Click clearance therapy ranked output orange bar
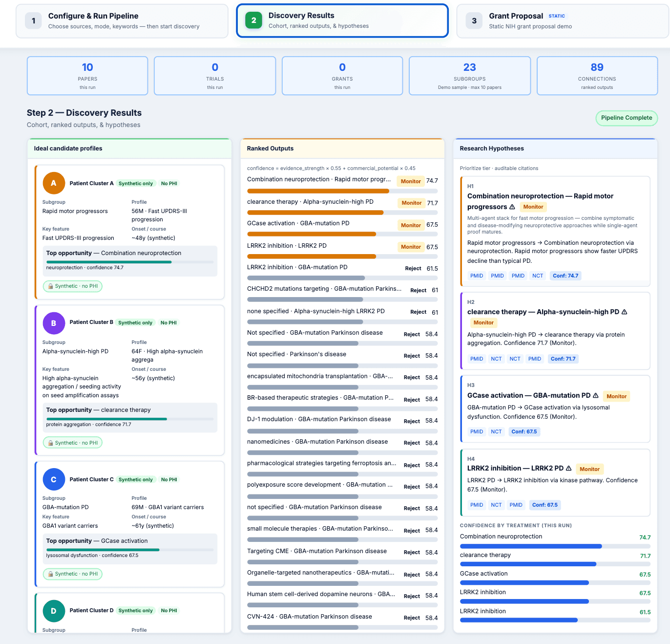 [x=342, y=213]
